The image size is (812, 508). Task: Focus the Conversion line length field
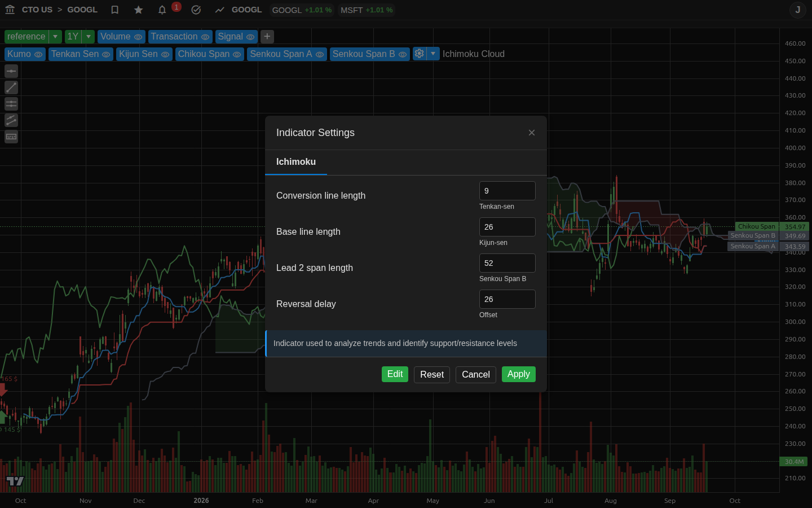click(x=507, y=191)
